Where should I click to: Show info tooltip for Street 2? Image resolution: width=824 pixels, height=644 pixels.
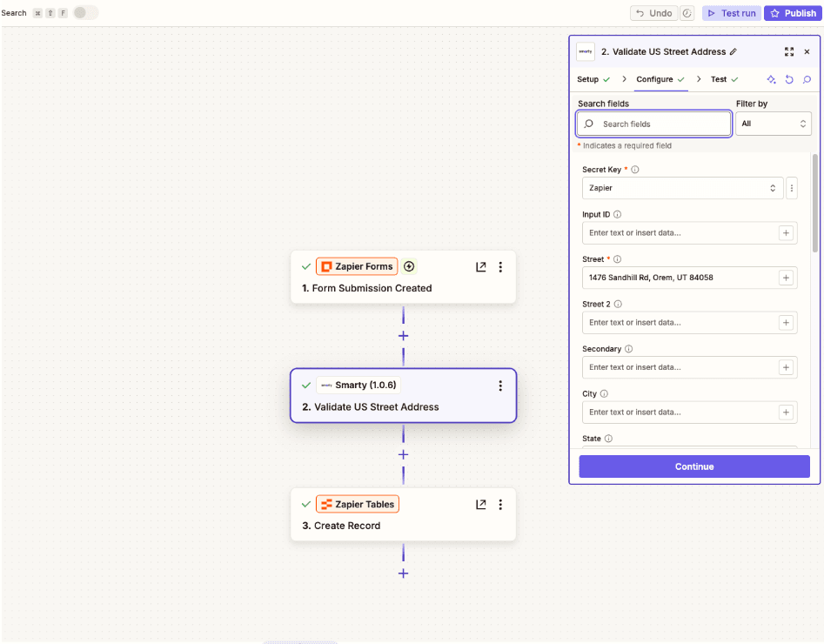tap(618, 304)
